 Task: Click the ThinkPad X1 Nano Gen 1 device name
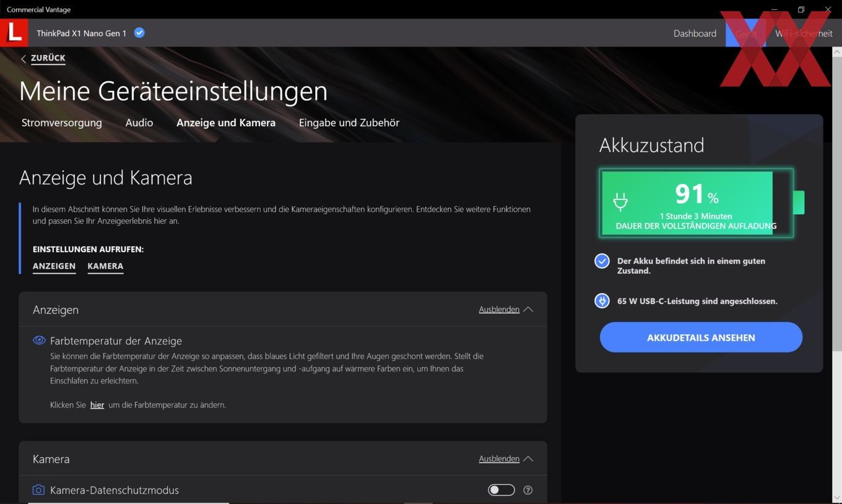(x=81, y=33)
